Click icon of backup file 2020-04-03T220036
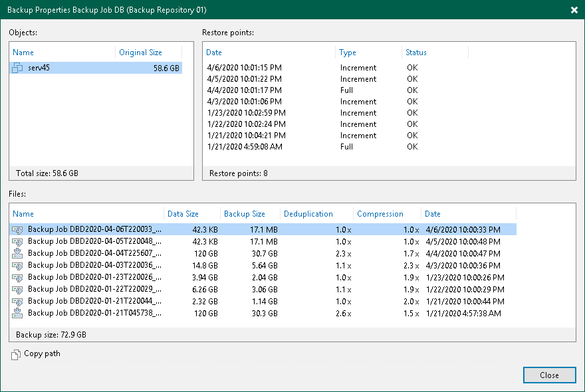585x392 pixels. coord(18,265)
